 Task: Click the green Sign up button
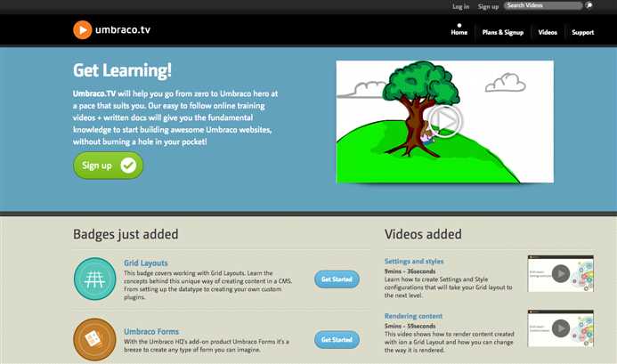pyautogui.click(x=109, y=166)
